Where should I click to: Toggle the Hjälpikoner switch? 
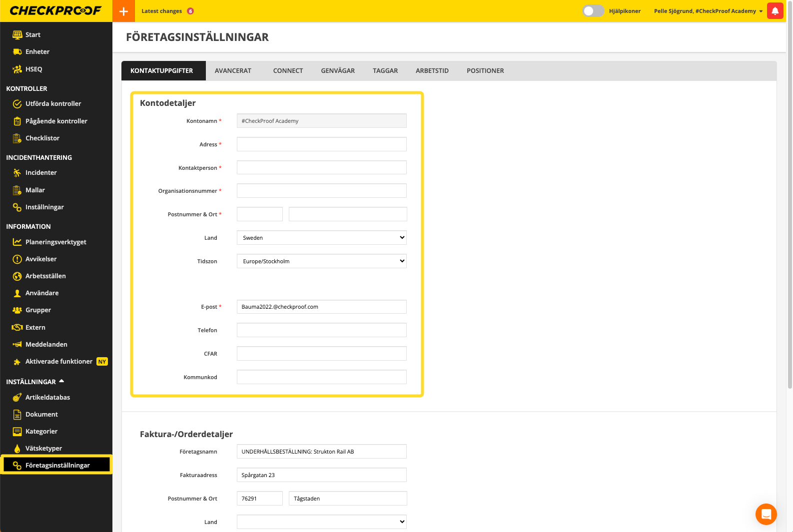(593, 11)
